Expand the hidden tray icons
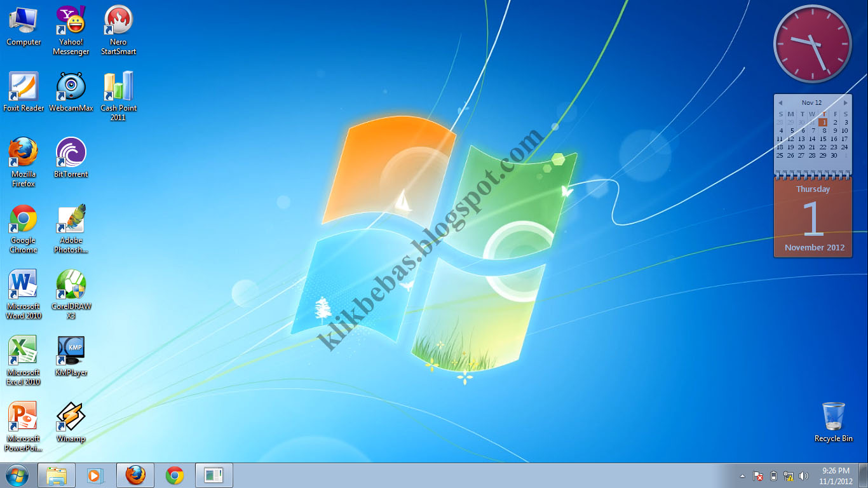Image resolution: width=868 pixels, height=488 pixels. click(742, 475)
